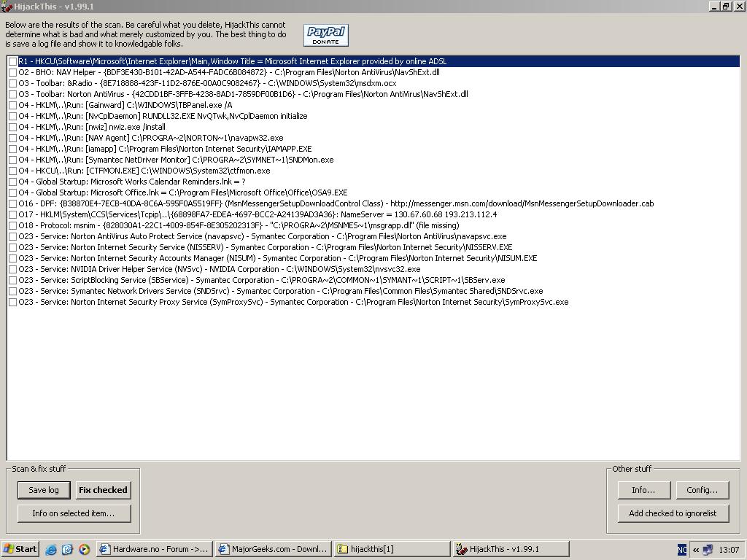Select the O17 NameServer 130.67.60.68 row text
747x560 pixels.
(258, 215)
